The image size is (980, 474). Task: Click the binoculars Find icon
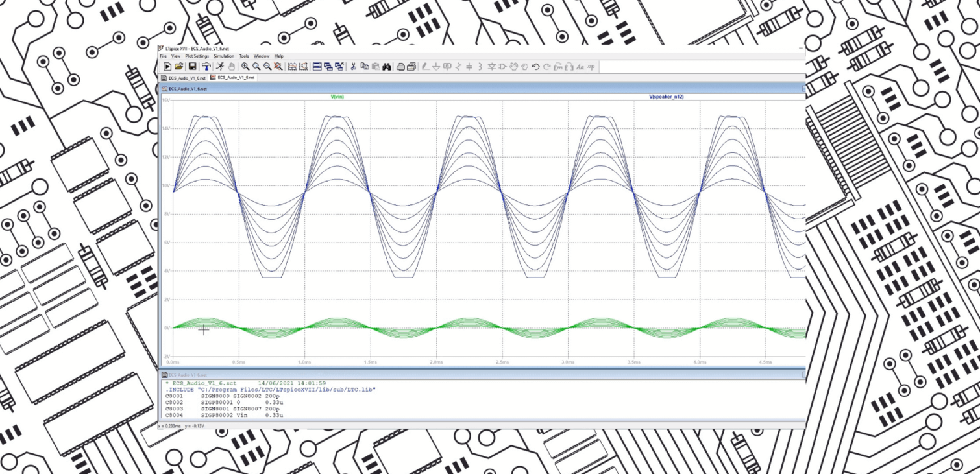[x=386, y=66]
